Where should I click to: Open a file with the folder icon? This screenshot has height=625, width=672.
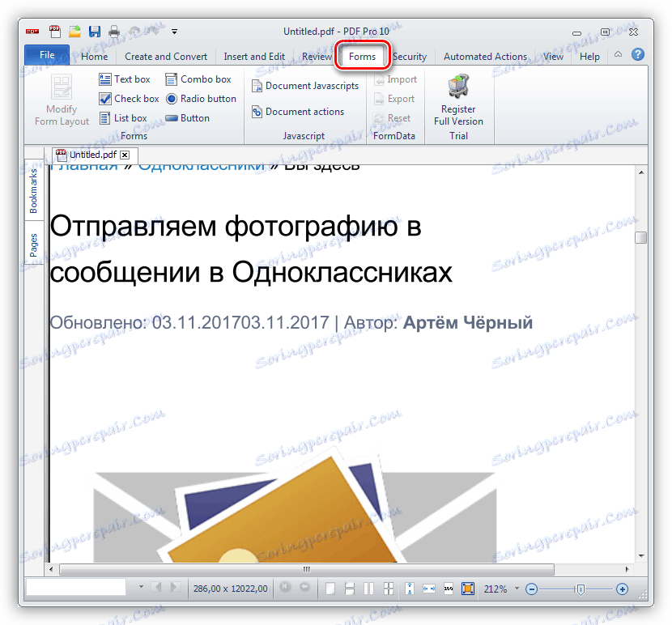75,32
